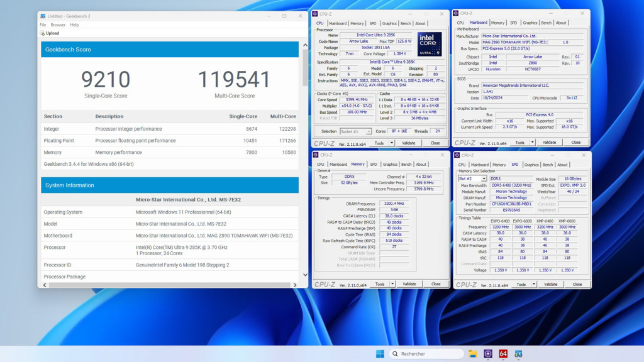Viewport: 644px width, 362px height.
Task: Click Close button in SPD window
Action: pos(577,285)
